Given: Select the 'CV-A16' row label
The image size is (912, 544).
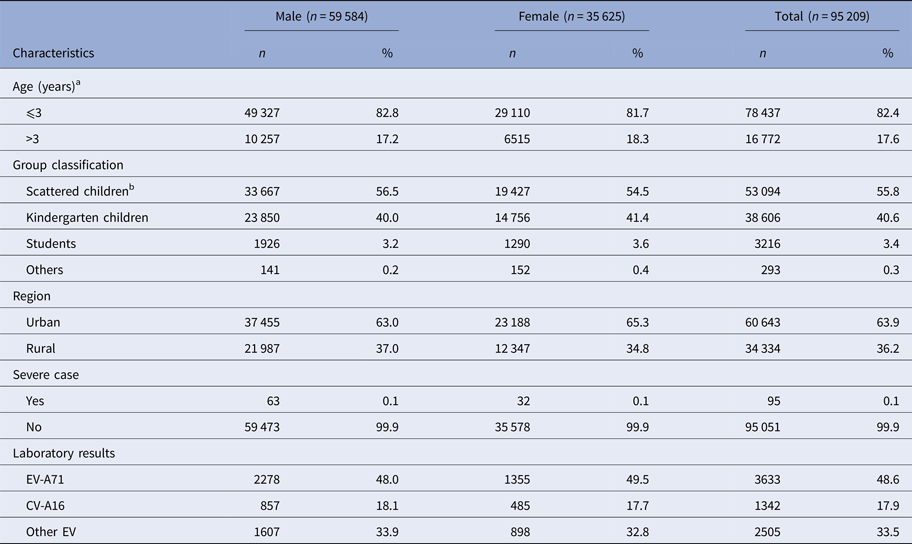Looking at the screenshot, I should 48,505.
